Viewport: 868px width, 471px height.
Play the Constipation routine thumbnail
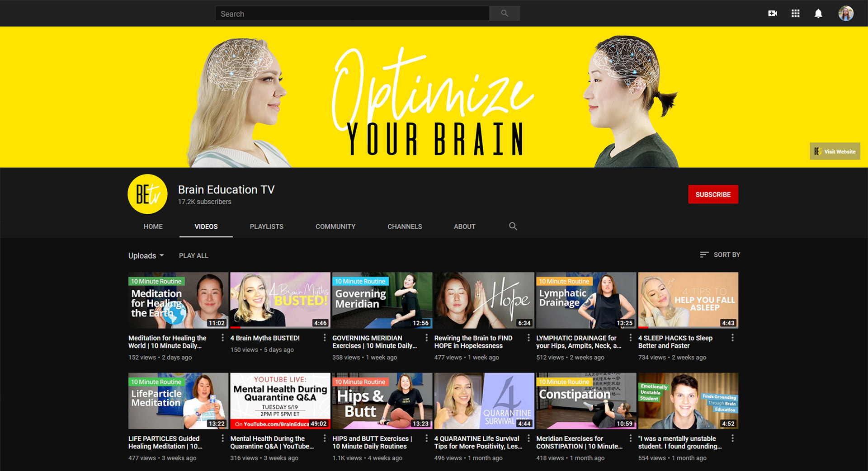pos(586,401)
